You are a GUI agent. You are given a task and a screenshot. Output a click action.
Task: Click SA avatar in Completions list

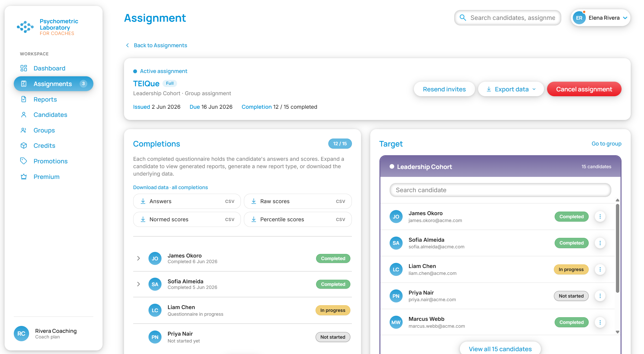click(155, 284)
